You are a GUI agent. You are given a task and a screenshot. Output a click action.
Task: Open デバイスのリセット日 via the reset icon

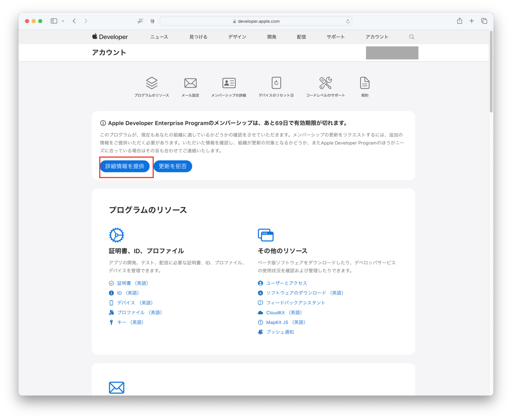click(276, 83)
